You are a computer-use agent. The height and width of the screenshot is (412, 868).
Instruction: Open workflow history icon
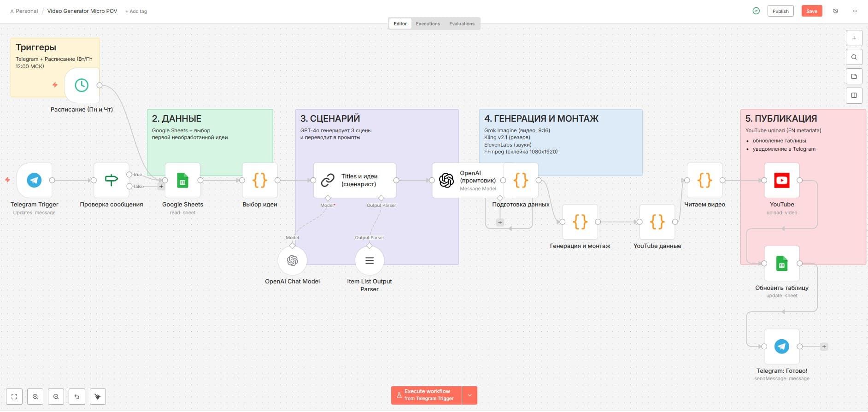[x=835, y=11]
